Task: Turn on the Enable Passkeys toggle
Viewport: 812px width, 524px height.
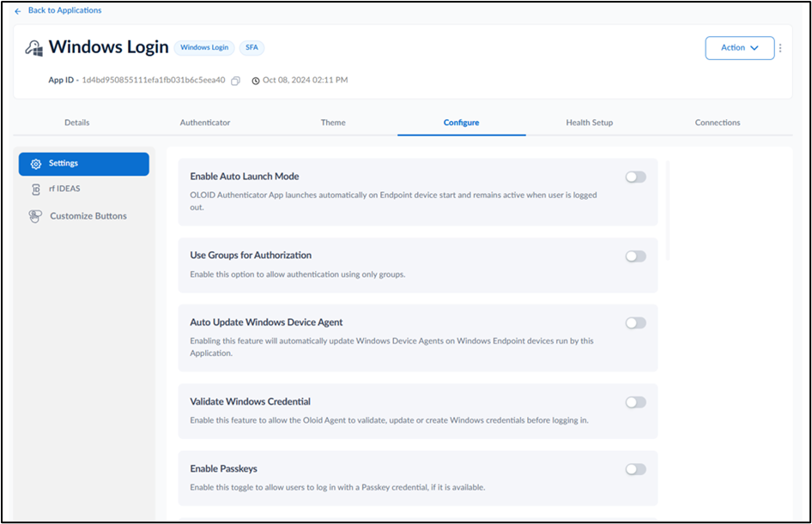Action: click(x=635, y=470)
